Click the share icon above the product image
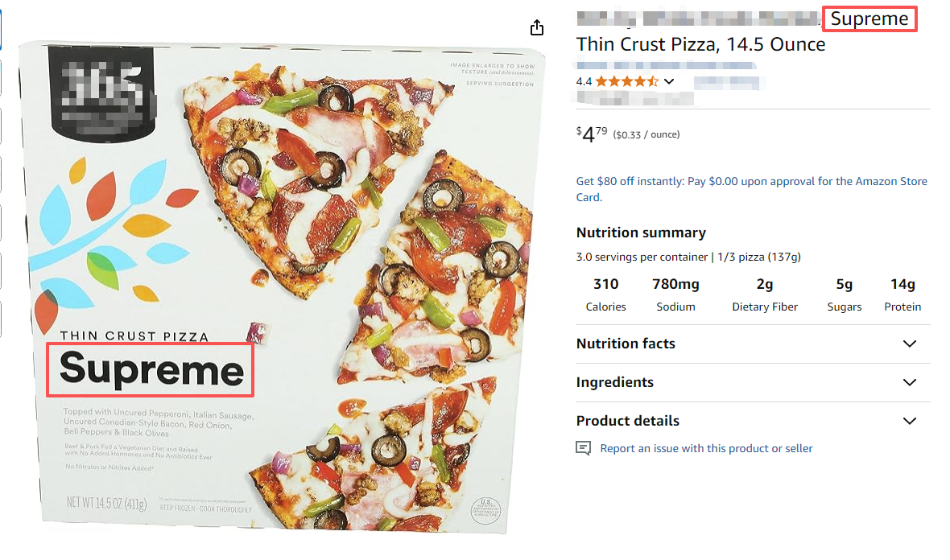This screenshot has height=560, width=950. click(x=538, y=28)
